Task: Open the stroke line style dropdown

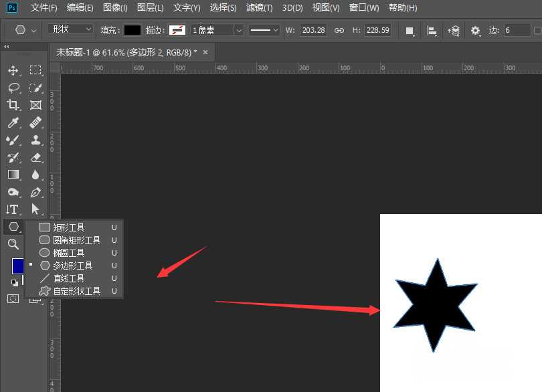Action: point(264,30)
